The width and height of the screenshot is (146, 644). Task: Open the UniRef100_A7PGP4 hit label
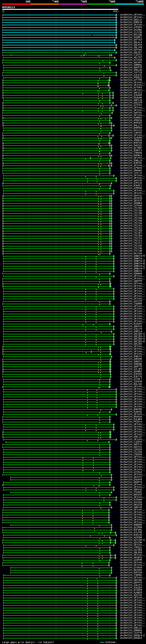coord(131,27)
